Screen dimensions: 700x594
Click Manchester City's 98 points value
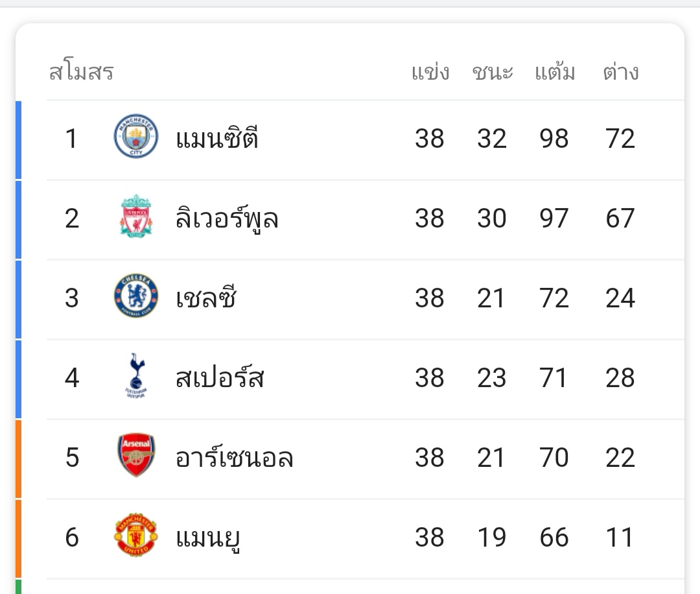pos(554,138)
